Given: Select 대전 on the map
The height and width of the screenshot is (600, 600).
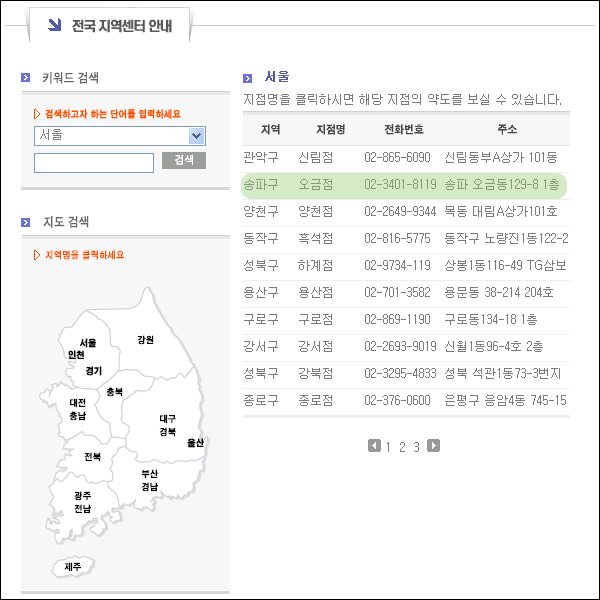Looking at the screenshot, I should click(78, 403).
